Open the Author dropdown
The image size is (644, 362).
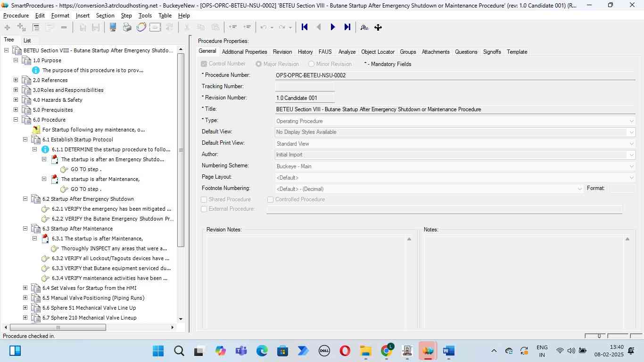point(631,155)
